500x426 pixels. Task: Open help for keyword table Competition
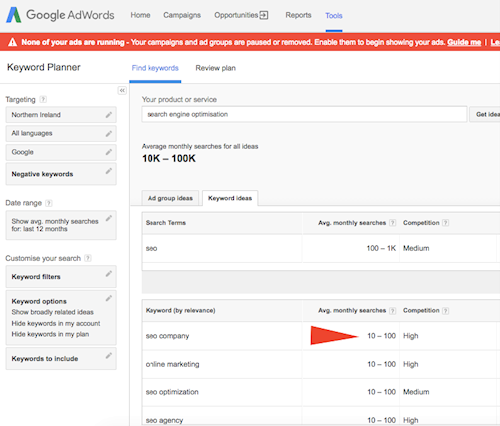(x=445, y=311)
